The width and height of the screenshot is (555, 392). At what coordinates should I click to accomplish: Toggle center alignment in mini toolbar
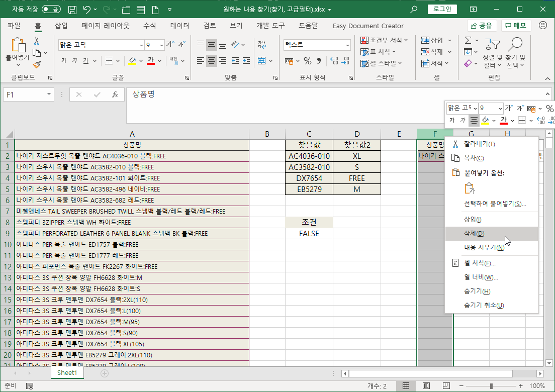[474, 120]
